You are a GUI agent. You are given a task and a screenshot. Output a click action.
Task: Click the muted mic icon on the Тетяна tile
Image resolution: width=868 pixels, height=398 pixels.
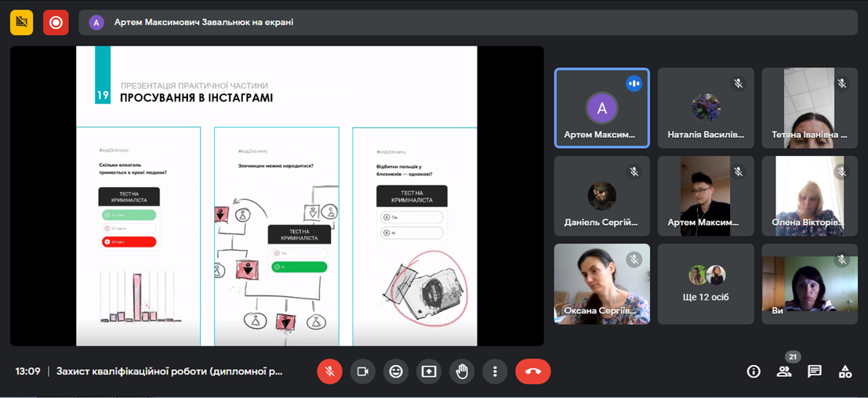coord(842,84)
